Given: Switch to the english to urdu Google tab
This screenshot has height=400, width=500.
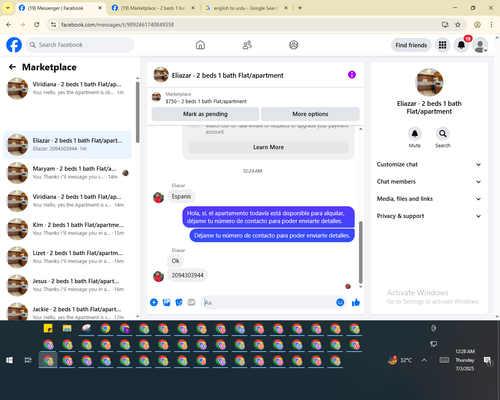Looking at the screenshot, I should 246,8.
